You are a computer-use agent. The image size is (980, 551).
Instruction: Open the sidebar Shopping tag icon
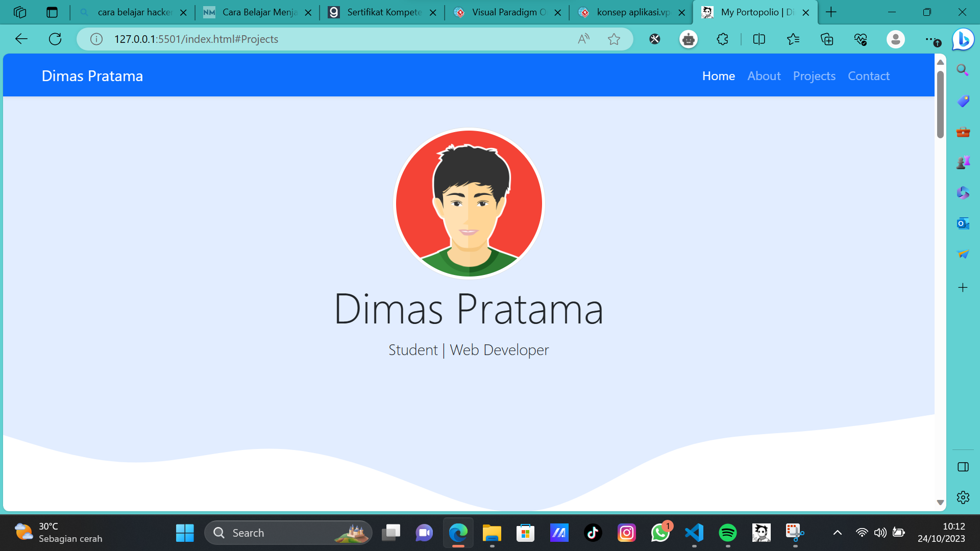pyautogui.click(x=963, y=101)
